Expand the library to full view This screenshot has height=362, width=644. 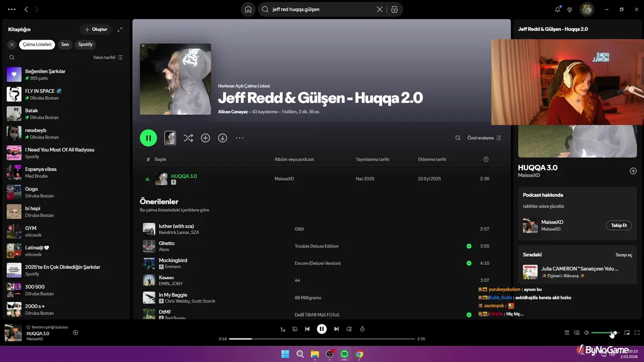(x=120, y=29)
